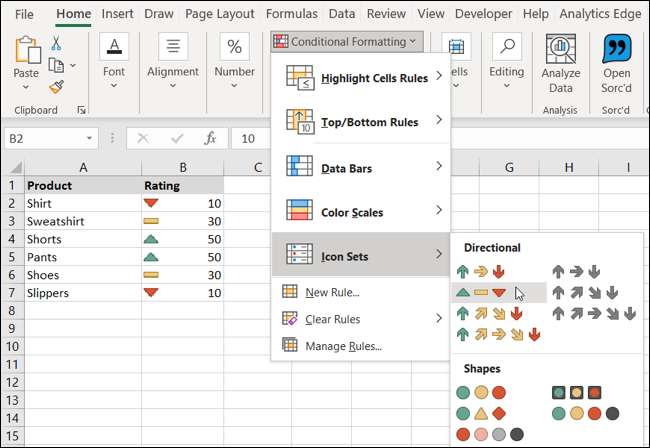
Task: Open the Formulas ribbon tab
Action: click(x=291, y=14)
